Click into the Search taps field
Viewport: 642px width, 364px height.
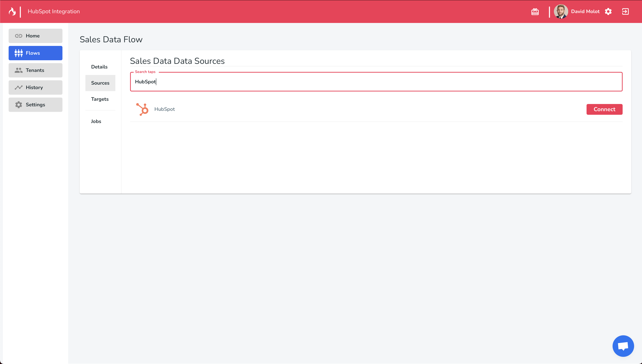[376, 82]
